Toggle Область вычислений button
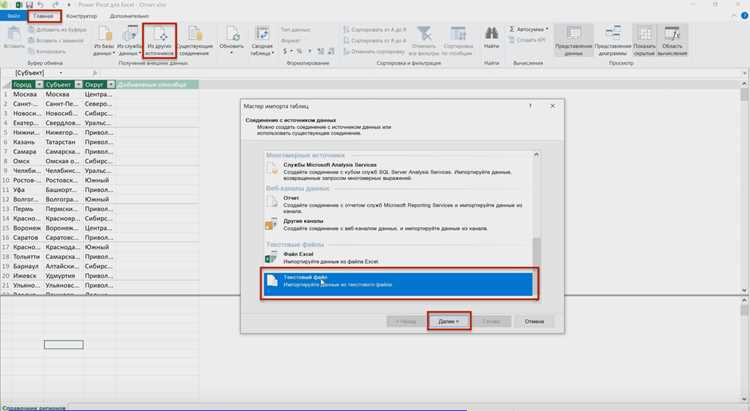 [672, 41]
